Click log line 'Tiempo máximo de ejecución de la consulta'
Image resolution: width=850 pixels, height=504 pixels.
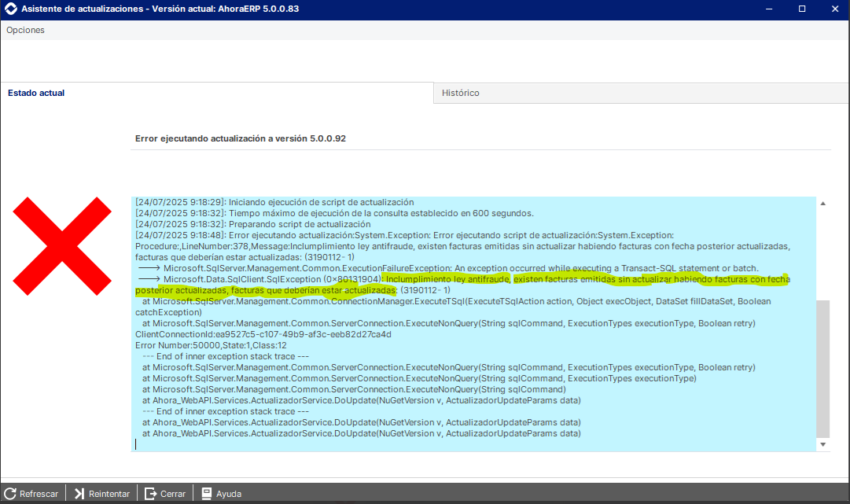coord(334,213)
